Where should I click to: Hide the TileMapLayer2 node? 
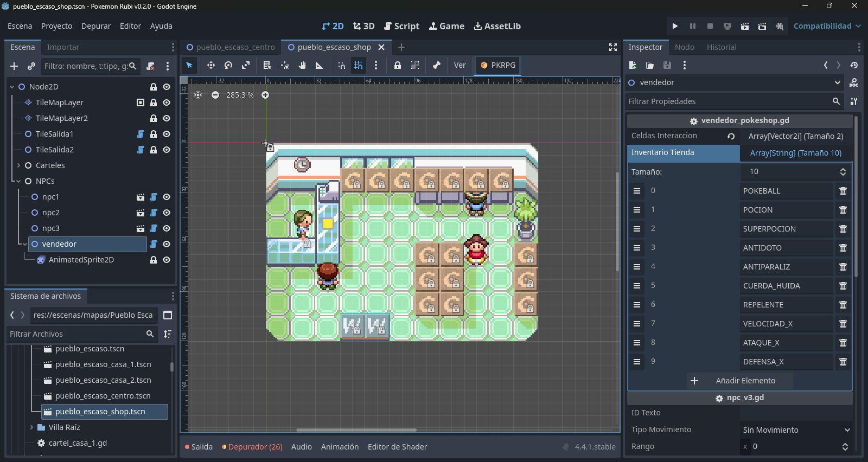click(167, 118)
